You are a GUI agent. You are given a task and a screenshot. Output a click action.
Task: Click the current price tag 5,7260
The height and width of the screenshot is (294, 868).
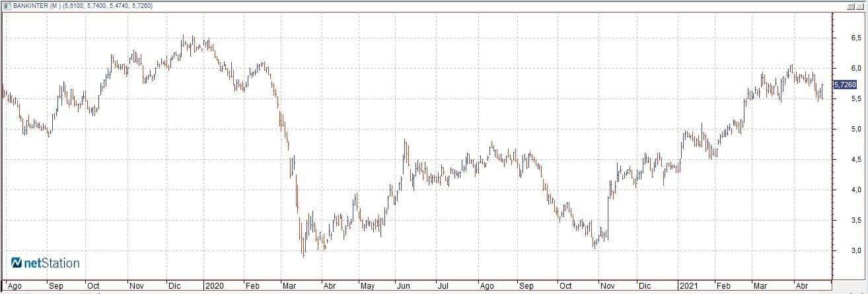tap(845, 85)
